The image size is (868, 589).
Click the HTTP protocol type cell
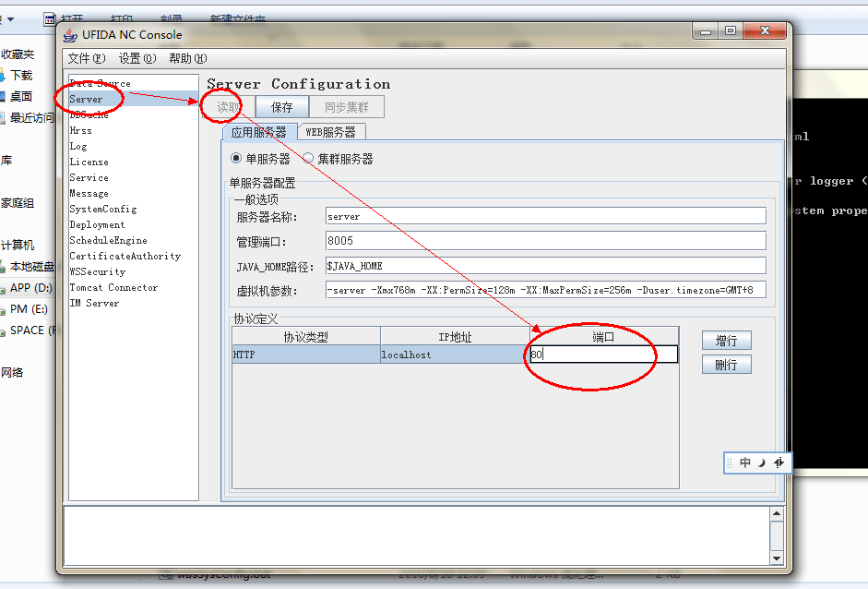pyautogui.click(x=306, y=355)
